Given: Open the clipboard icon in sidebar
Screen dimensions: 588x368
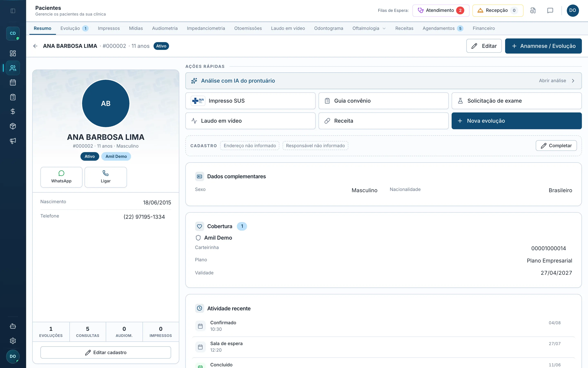Looking at the screenshot, I should click(x=13, y=97).
